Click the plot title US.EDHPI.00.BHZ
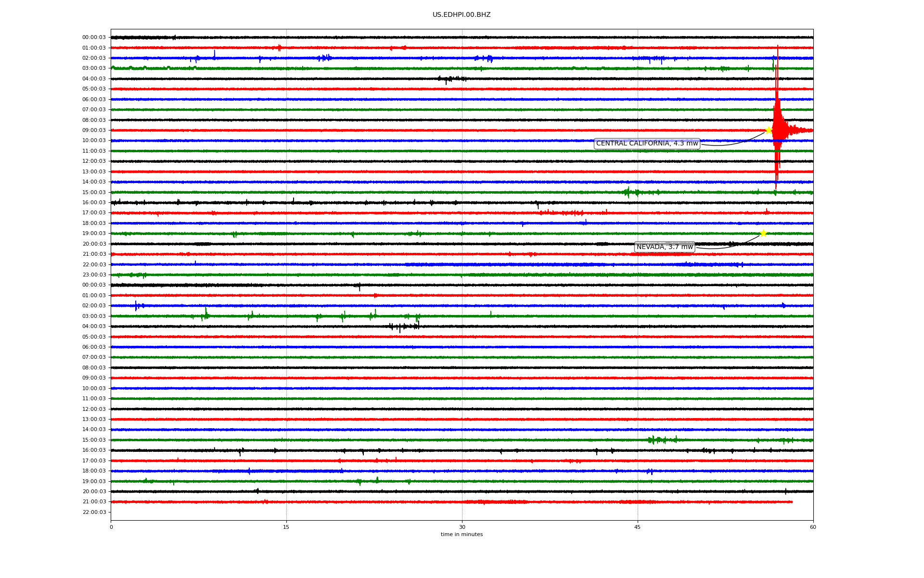Image resolution: width=924 pixels, height=578 pixels. [462, 15]
